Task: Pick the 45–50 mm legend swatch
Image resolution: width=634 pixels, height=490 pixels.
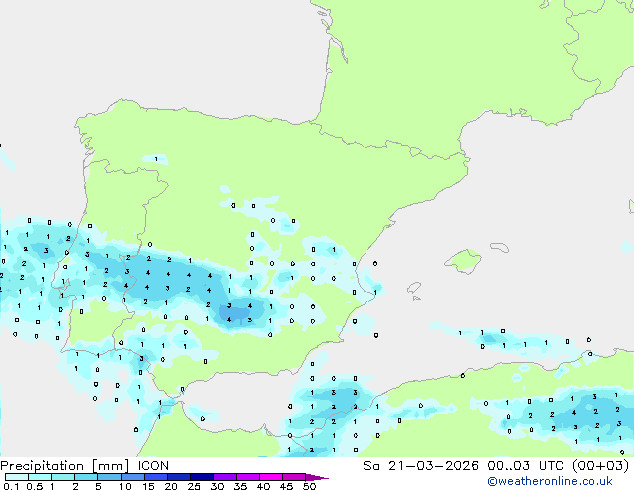Action: coord(294,477)
